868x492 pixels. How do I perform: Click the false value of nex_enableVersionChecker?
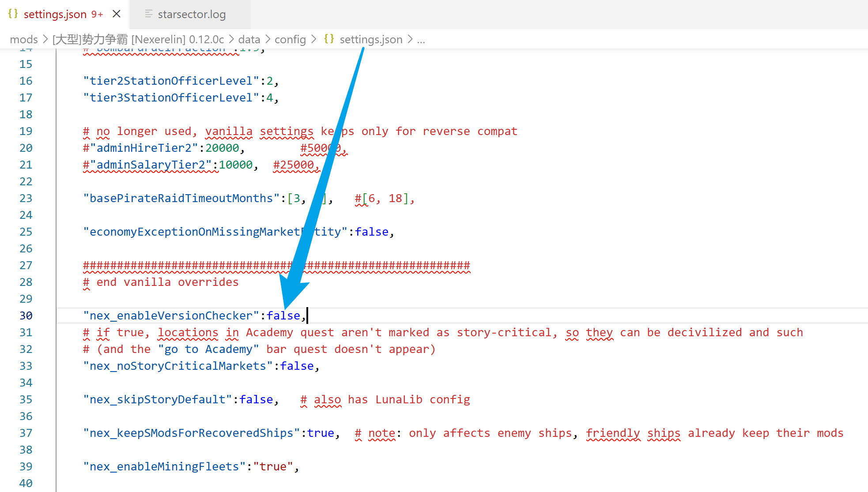pyautogui.click(x=283, y=316)
